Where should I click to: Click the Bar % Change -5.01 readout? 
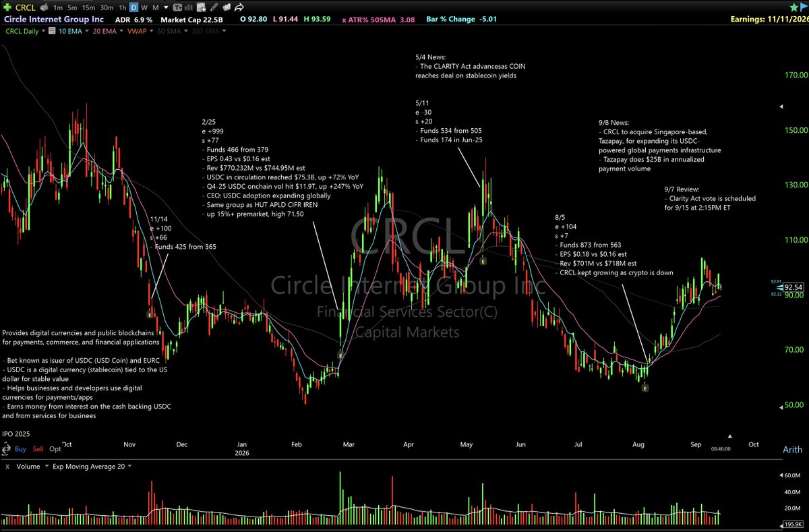tap(462, 19)
